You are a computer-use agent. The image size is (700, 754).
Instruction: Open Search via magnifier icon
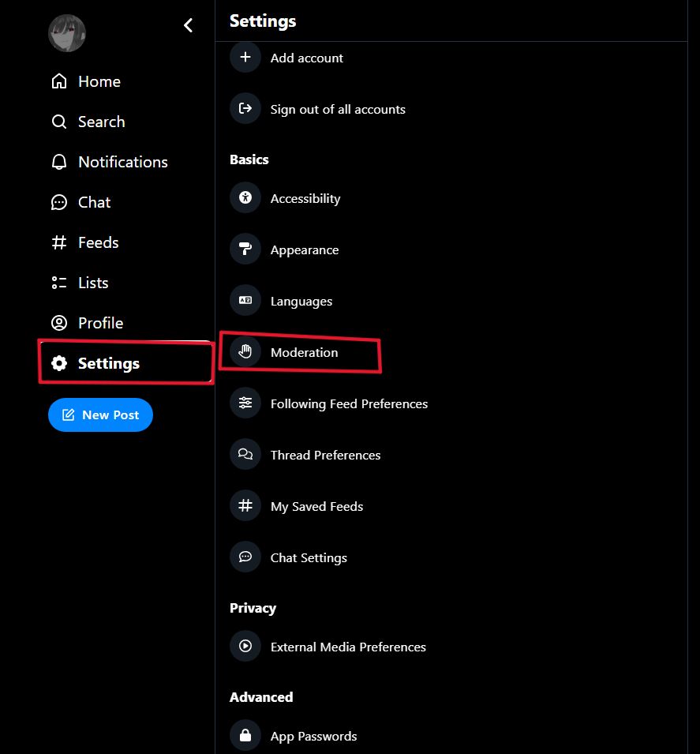(58, 122)
